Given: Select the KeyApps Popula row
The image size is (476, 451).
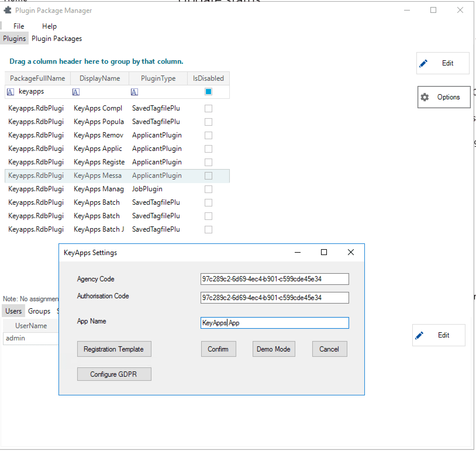Looking at the screenshot, I should coord(117,122).
